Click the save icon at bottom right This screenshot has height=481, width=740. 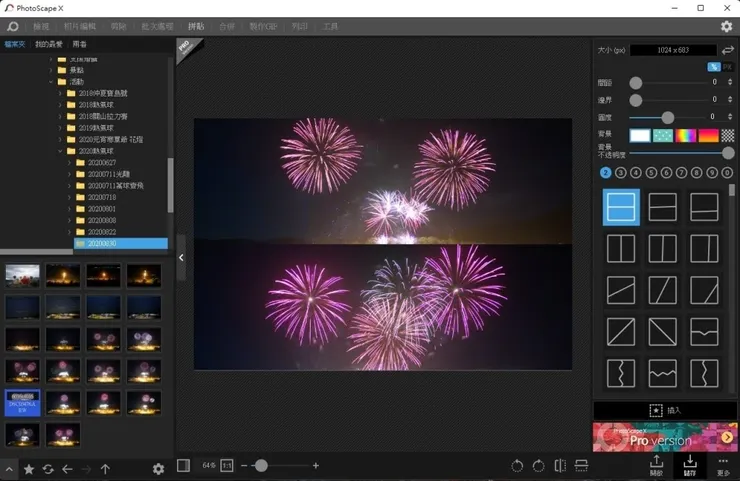point(690,463)
